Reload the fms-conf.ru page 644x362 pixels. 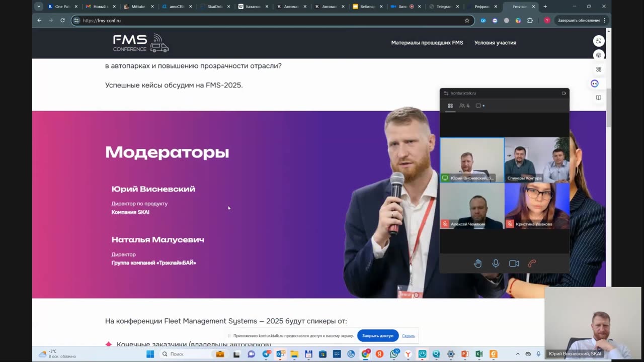point(62,21)
